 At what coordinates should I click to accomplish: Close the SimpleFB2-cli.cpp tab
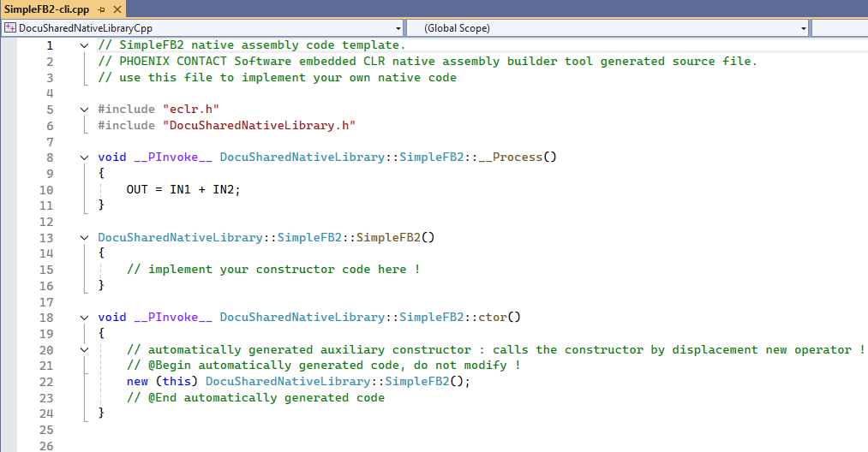[116, 9]
